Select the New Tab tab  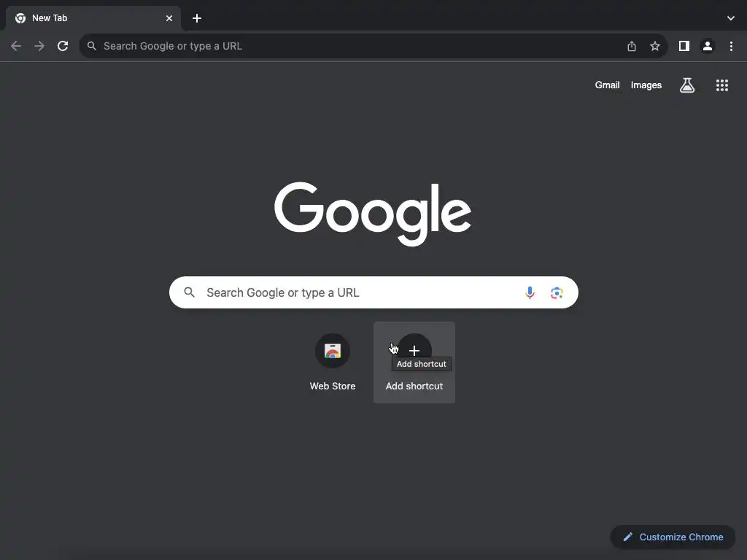click(93, 18)
